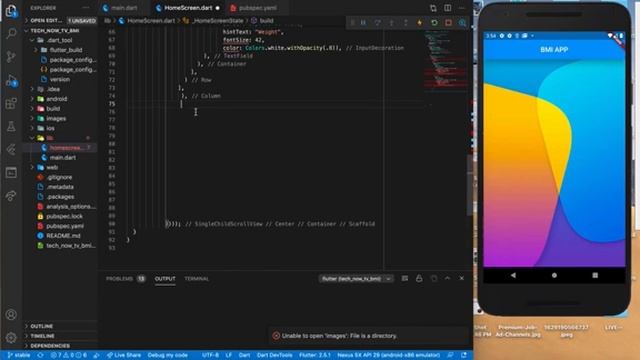Open Dart DevTools widget inspector icon
640x360 pixels.
tap(462, 23)
